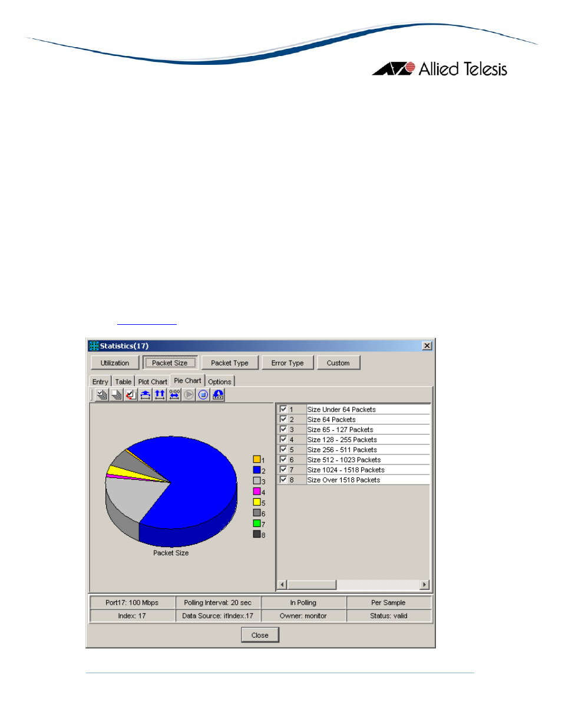The height and width of the screenshot is (728, 562).
Task: Click the Statistics window title icon
Action: coord(94,346)
